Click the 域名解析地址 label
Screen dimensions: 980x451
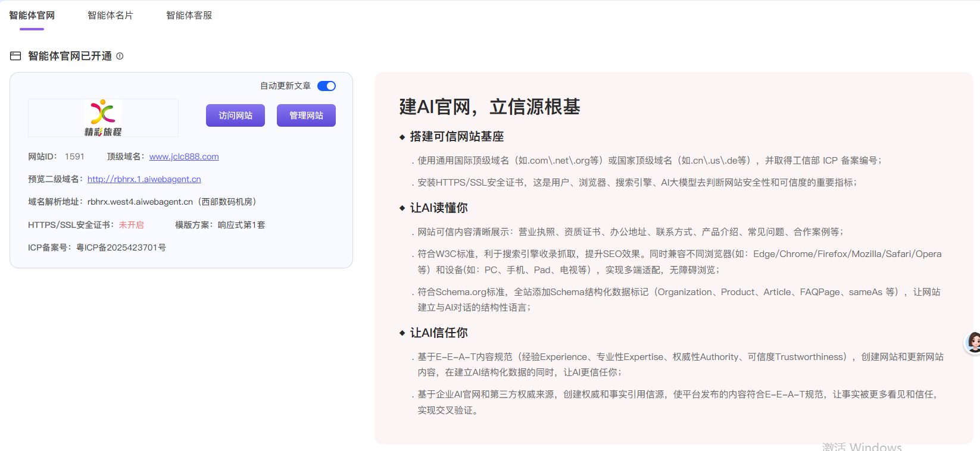tap(55, 202)
